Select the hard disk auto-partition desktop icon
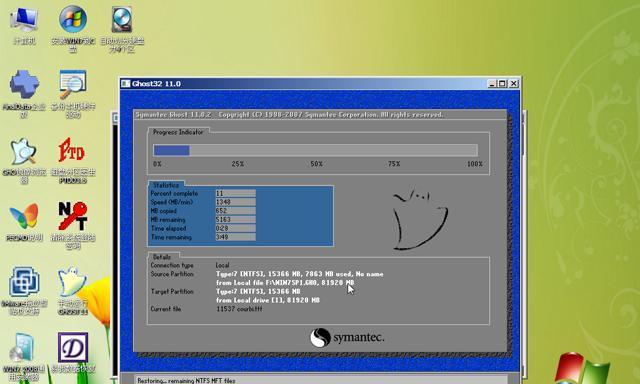The height and width of the screenshot is (384, 640). [x=122, y=28]
